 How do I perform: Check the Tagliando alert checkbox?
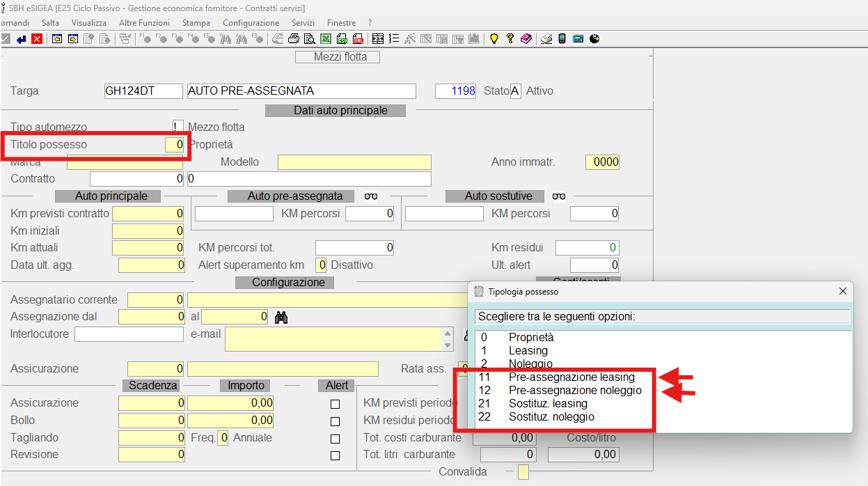click(x=335, y=439)
